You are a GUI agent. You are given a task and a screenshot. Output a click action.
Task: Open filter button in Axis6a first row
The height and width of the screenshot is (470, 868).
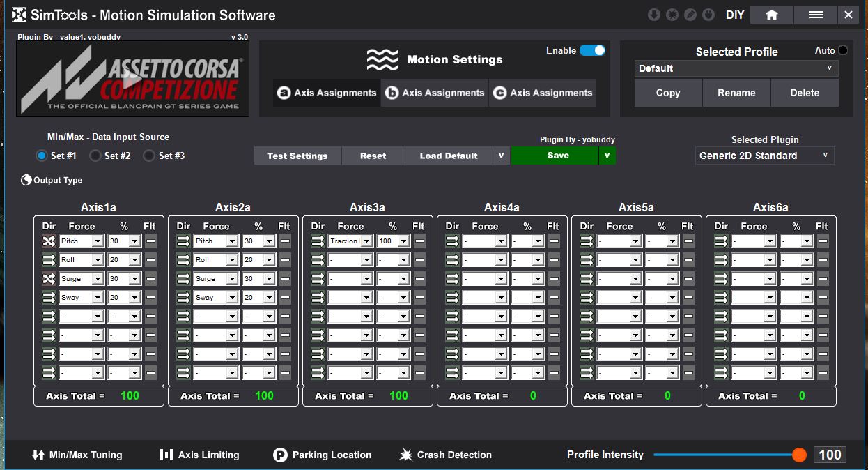823,241
